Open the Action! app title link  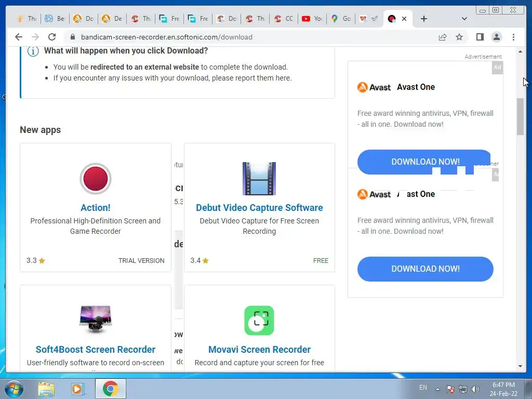click(96, 208)
